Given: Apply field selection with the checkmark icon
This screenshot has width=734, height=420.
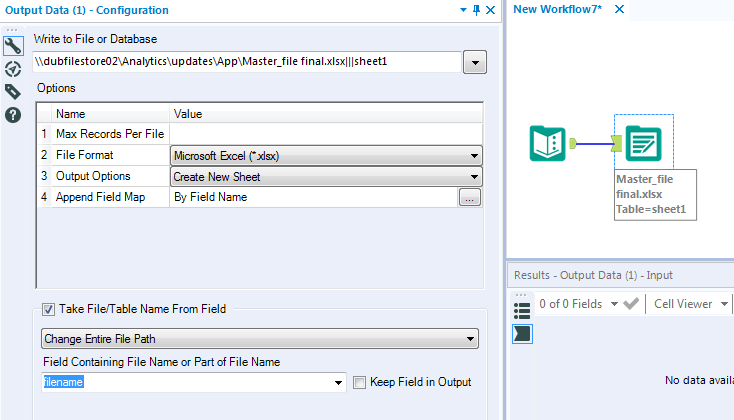Looking at the screenshot, I should tap(631, 304).
